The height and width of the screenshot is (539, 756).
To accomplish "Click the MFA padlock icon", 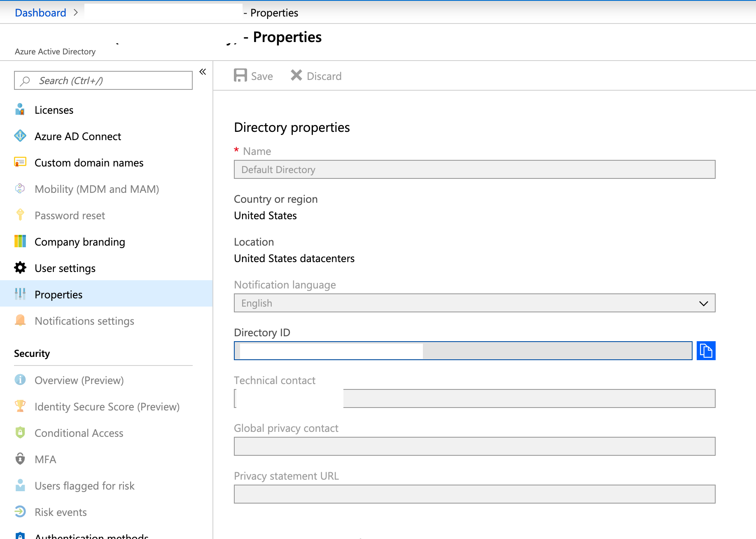I will pos(20,459).
